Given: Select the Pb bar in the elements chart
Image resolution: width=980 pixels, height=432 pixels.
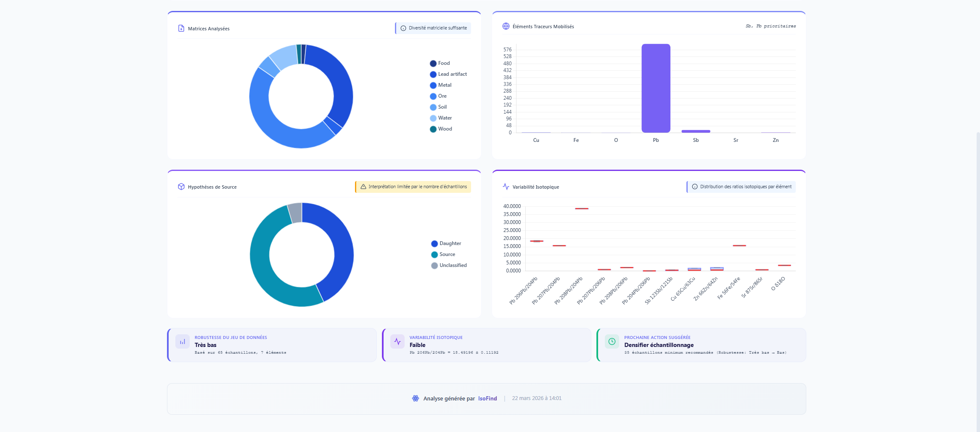Looking at the screenshot, I should click(655, 88).
